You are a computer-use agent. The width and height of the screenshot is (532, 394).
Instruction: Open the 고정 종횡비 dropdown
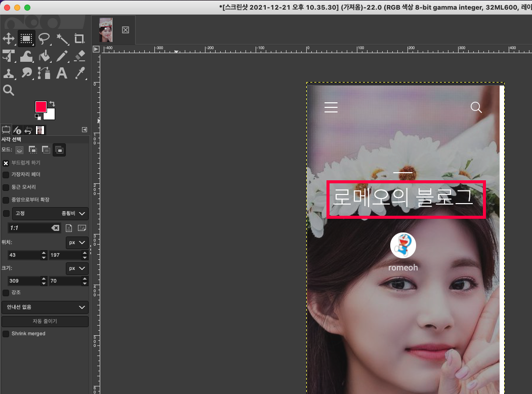pos(50,214)
